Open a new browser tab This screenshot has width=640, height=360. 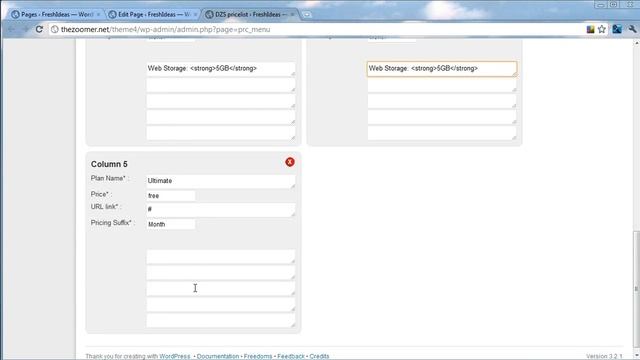tap(307, 15)
